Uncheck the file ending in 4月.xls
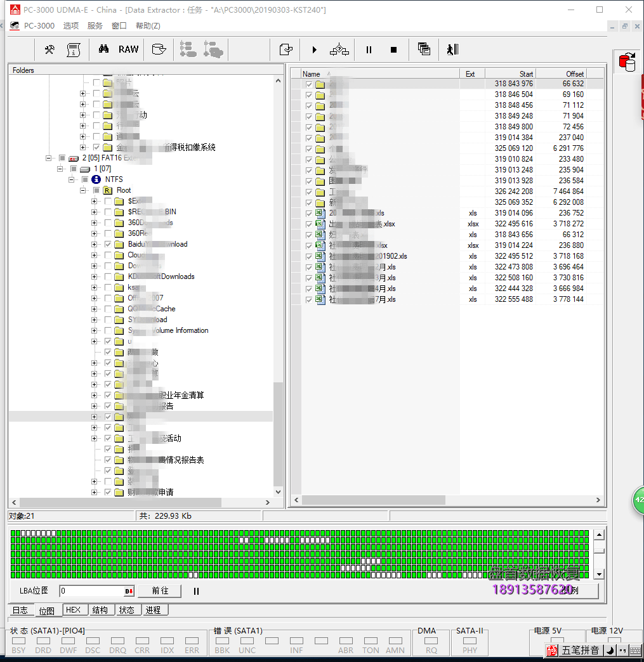Image resolution: width=644 pixels, height=662 pixels. pyautogui.click(x=309, y=289)
